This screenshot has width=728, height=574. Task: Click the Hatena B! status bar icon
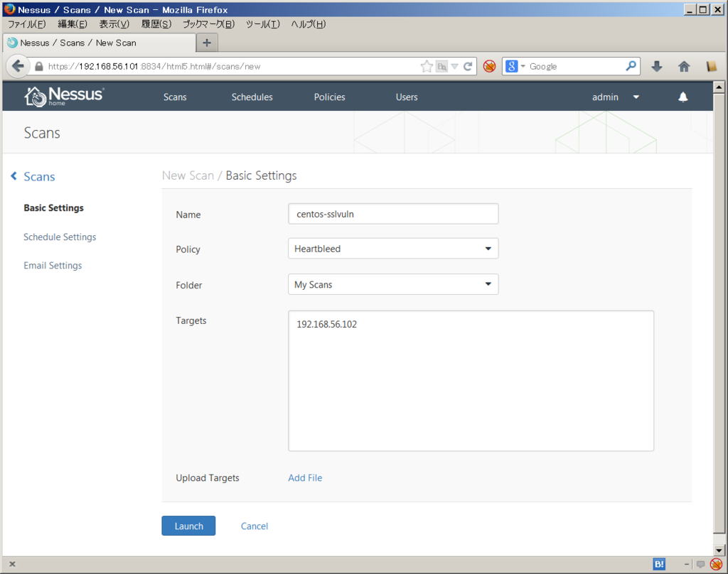tap(659, 564)
